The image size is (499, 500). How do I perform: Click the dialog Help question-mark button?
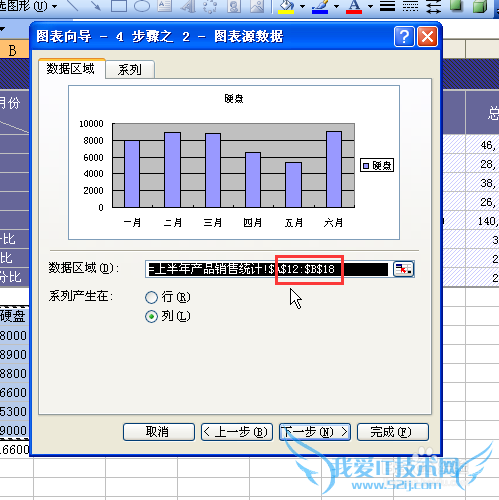[404, 37]
